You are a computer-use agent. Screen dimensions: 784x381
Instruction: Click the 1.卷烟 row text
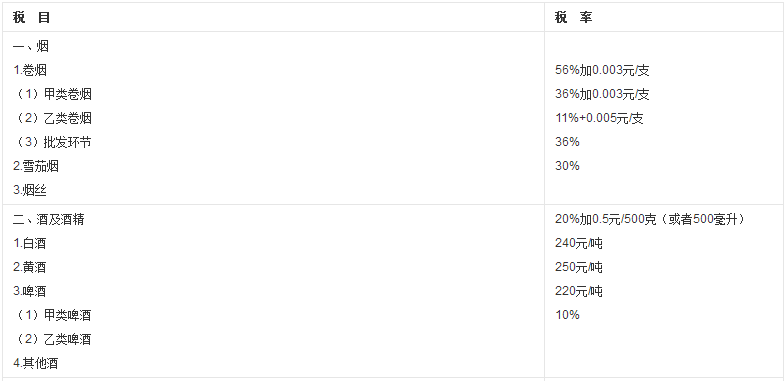tap(30, 70)
